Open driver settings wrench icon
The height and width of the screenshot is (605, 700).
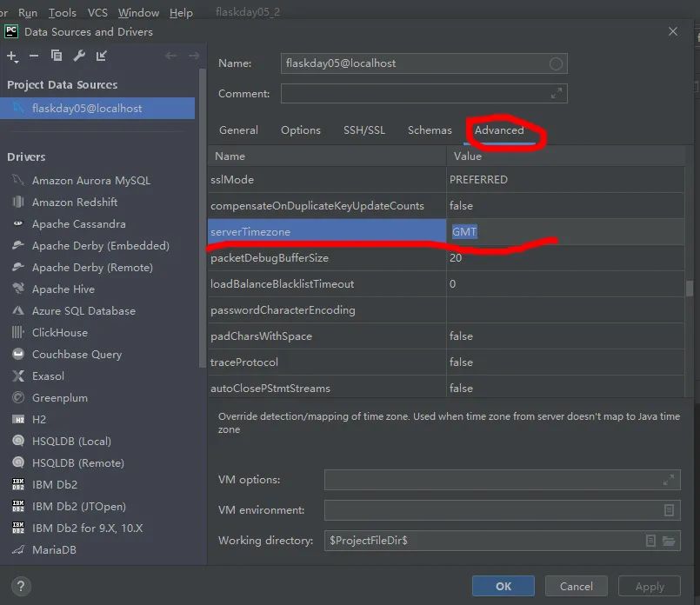pyautogui.click(x=79, y=56)
